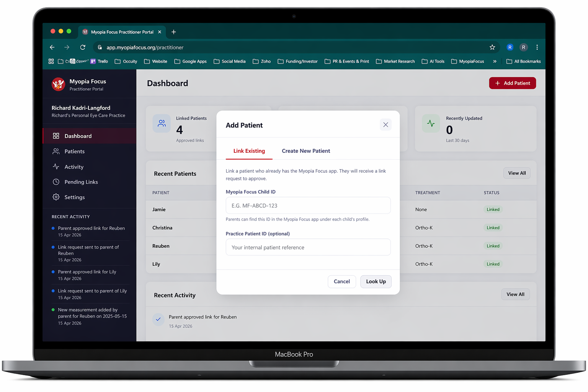Open Pending Links in the sidebar

90,182
